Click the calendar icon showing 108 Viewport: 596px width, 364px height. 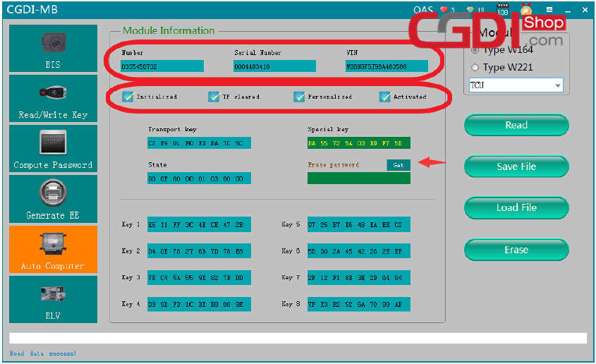coord(503,10)
